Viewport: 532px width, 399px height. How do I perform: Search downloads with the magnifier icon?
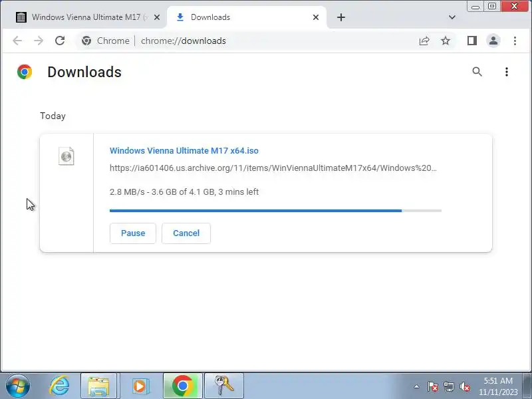(x=477, y=72)
